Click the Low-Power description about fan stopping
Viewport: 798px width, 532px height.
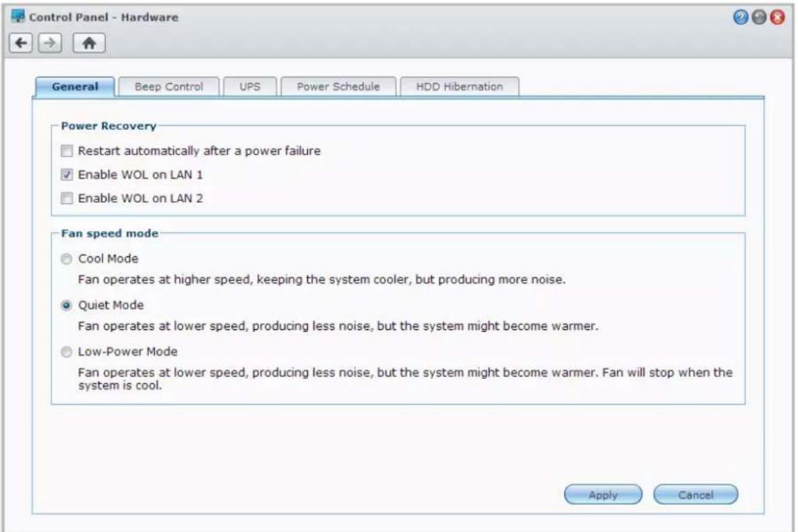click(x=405, y=378)
